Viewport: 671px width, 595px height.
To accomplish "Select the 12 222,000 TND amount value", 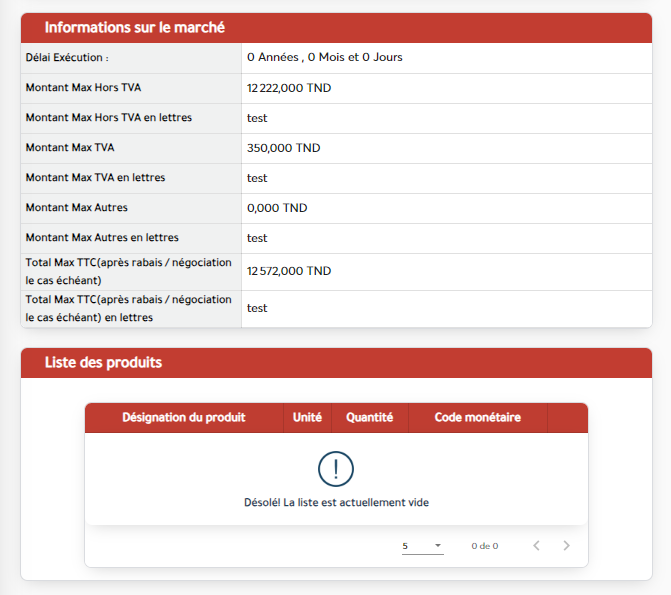I will click(289, 88).
